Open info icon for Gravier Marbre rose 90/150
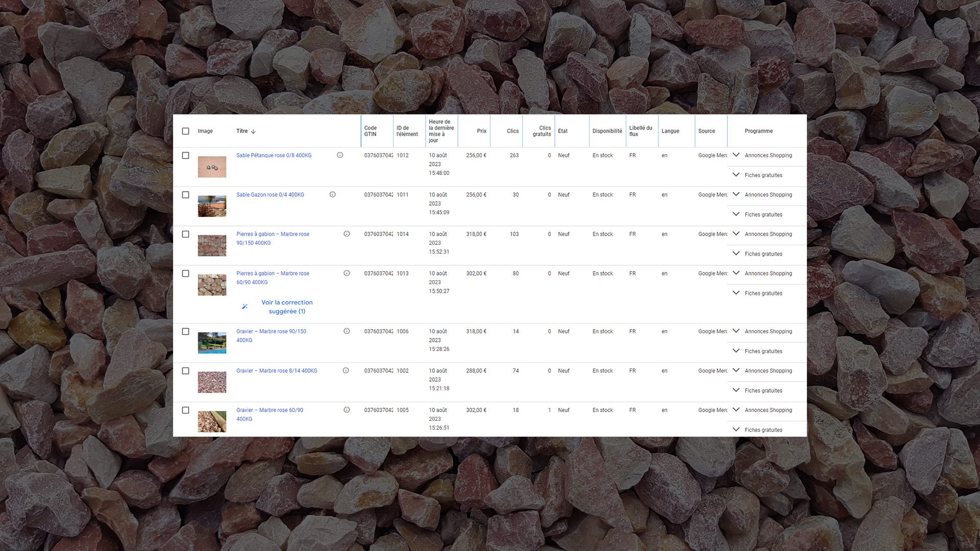 tap(347, 331)
